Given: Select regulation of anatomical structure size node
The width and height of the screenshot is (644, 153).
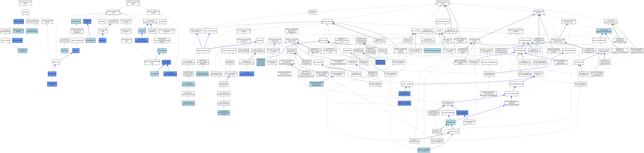Looking at the screenshot, I should tap(342, 40).
